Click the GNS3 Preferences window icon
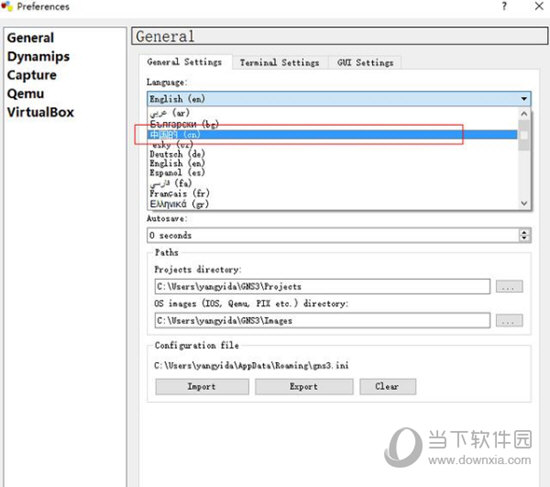 click(x=7, y=6)
